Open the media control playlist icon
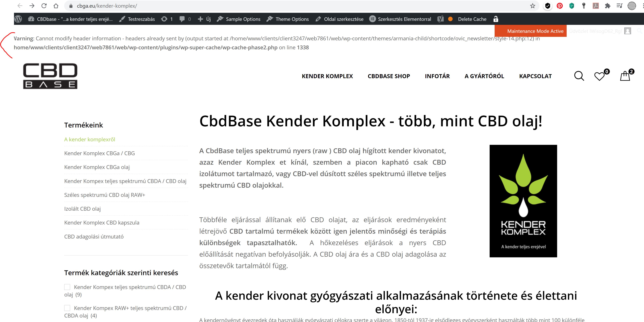 pos(619,6)
